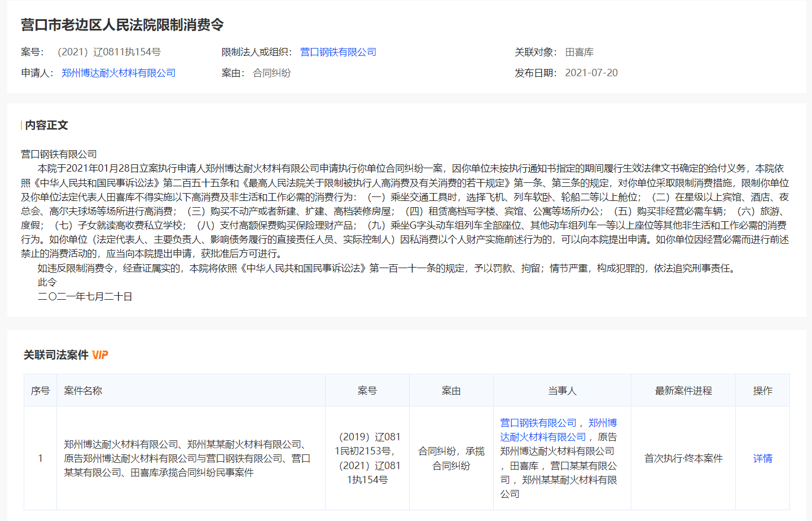Open the 营口钢铁有限公司 link in header

pyautogui.click(x=338, y=52)
